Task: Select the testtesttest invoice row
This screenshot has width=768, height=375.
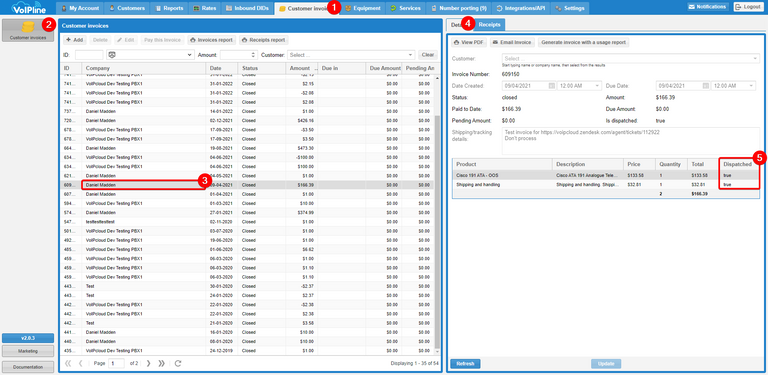Action: pos(247,222)
